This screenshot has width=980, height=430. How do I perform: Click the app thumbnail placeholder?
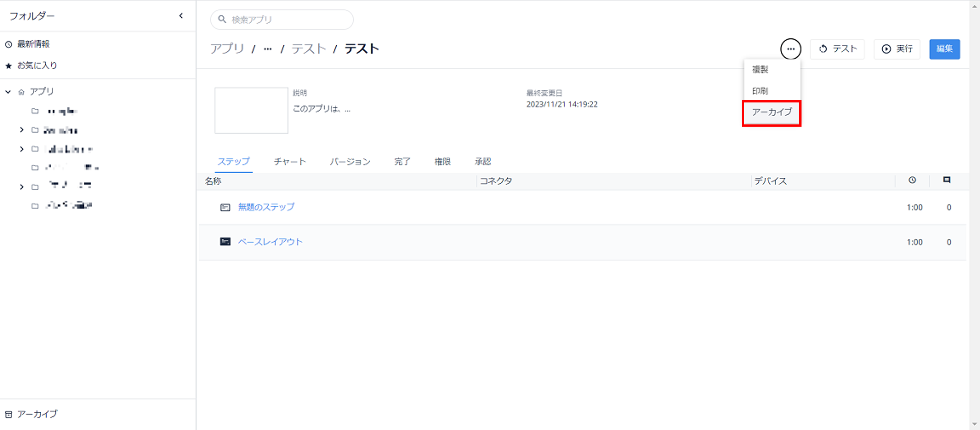tap(251, 111)
